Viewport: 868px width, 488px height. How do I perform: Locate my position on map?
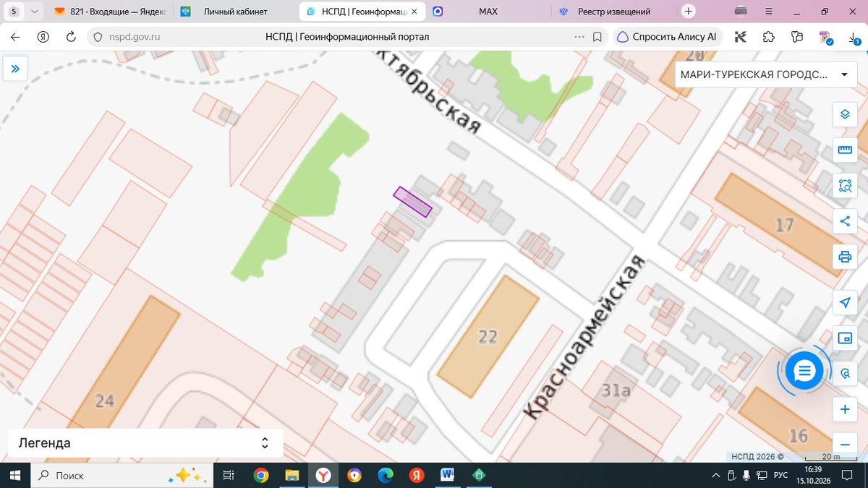(x=845, y=302)
